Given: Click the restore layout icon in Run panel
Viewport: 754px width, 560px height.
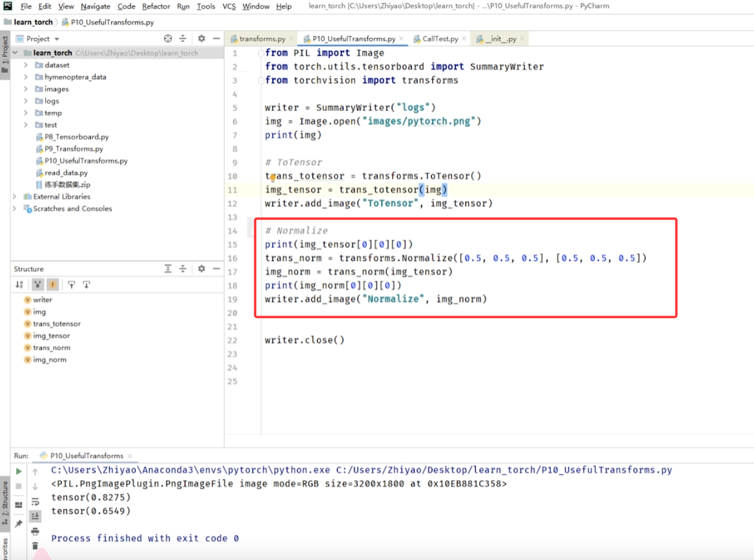Looking at the screenshot, I should click(19, 505).
